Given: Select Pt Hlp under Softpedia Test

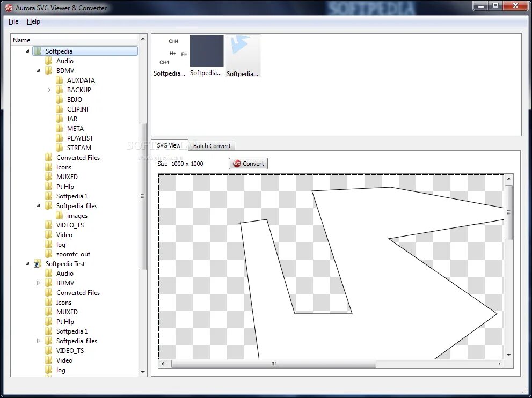Looking at the screenshot, I should coord(65,322).
